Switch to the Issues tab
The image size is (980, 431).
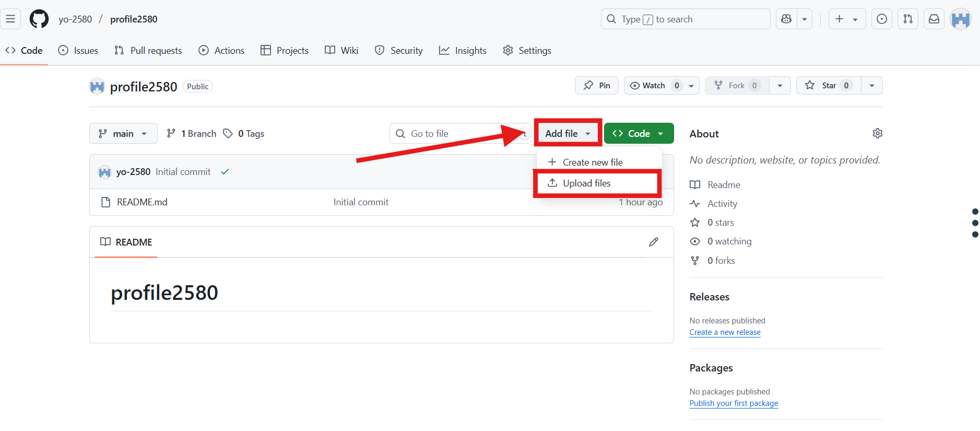coord(78,51)
